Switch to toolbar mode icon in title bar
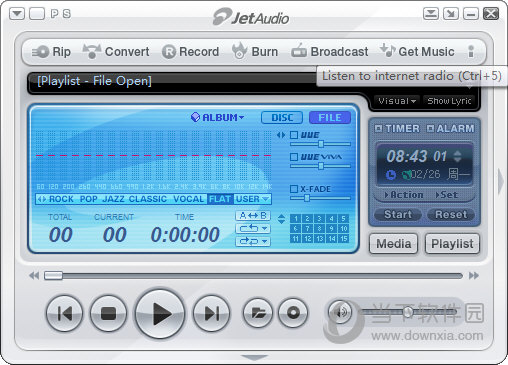Screen dimensions: 508x365 [x=431, y=14]
